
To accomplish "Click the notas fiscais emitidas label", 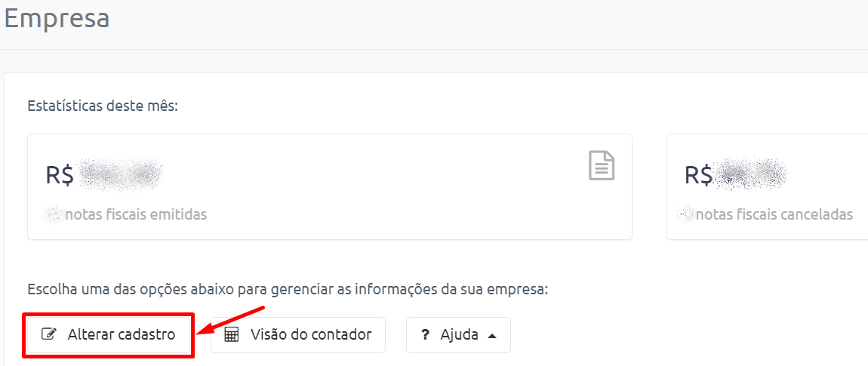I will [136, 215].
